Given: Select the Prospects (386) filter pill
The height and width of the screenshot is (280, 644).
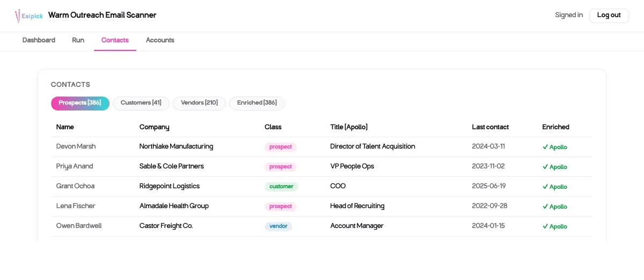Looking at the screenshot, I should (80, 103).
